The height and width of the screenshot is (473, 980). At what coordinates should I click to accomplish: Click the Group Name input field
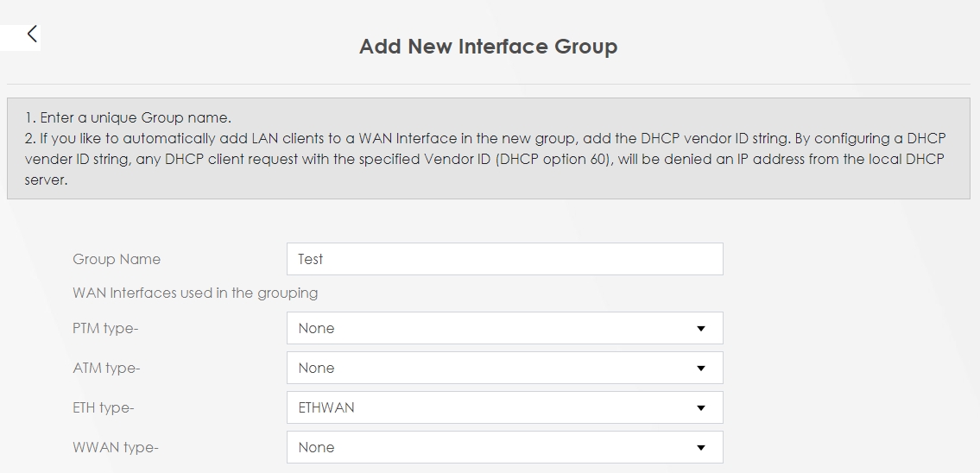pyautogui.click(x=504, y=259)
